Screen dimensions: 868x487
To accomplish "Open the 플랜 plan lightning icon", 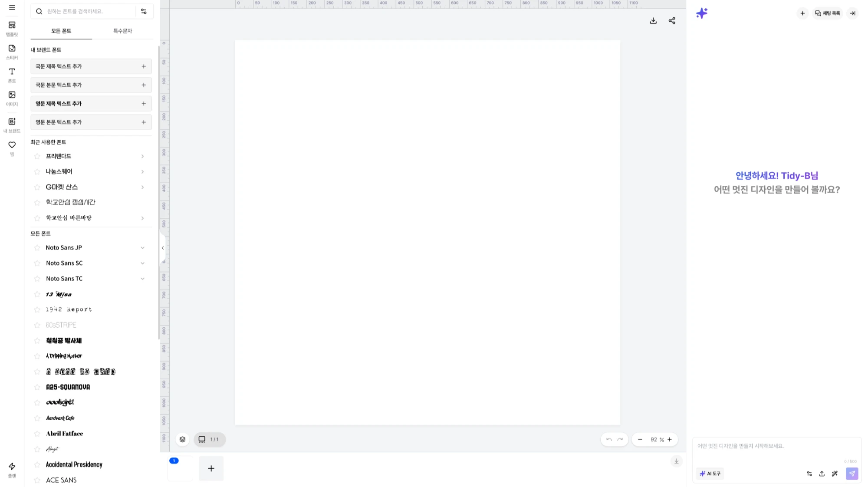I will [x=12, y=470].
